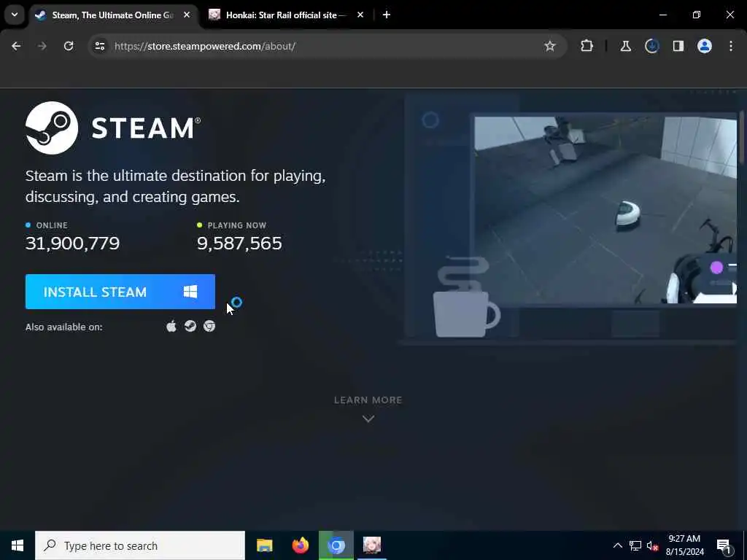747x560 pixels.
Task: Click the Install Steam button
Action: tap(120, 292)
